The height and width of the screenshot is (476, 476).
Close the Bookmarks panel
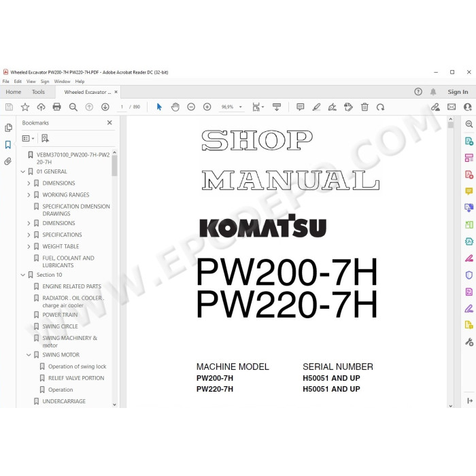point(109,122)
